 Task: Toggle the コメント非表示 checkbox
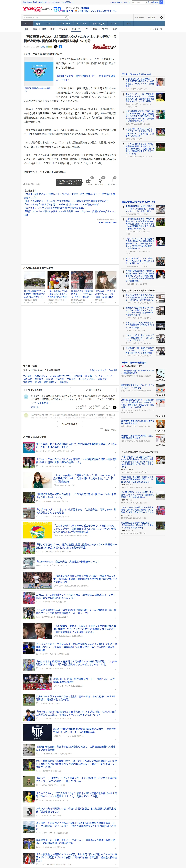click(102, 430)
